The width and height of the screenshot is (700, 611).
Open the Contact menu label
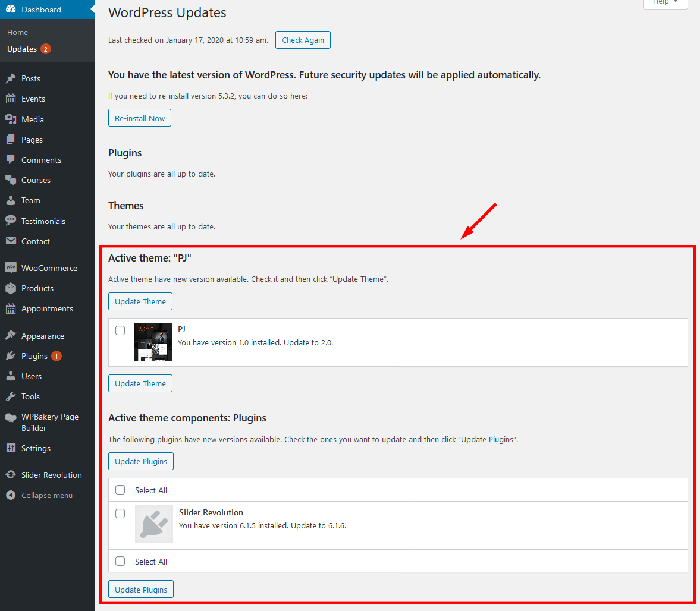tap(36, 241)
